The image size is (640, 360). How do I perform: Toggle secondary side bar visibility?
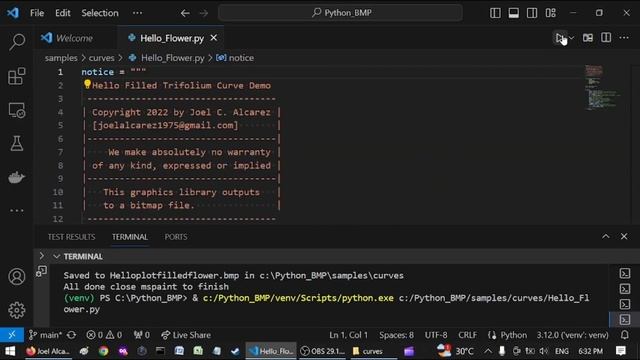[532, 13]
